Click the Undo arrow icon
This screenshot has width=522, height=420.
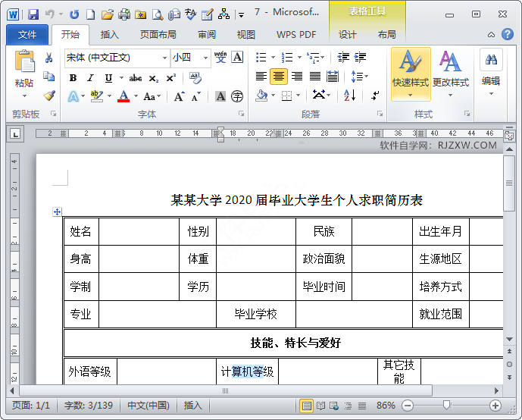[x=49, y=14]
